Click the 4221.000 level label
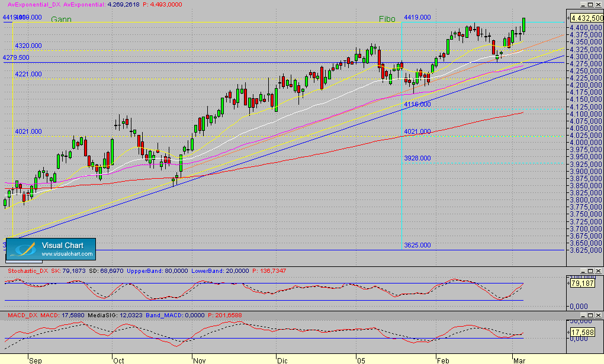This screenshot has width=604, height=364. (28, 75)
